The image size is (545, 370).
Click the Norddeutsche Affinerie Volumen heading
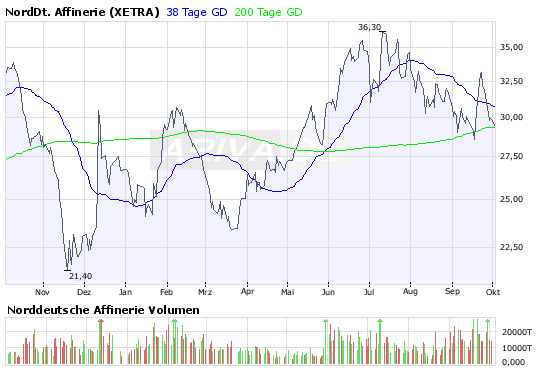tap(103, 310)
